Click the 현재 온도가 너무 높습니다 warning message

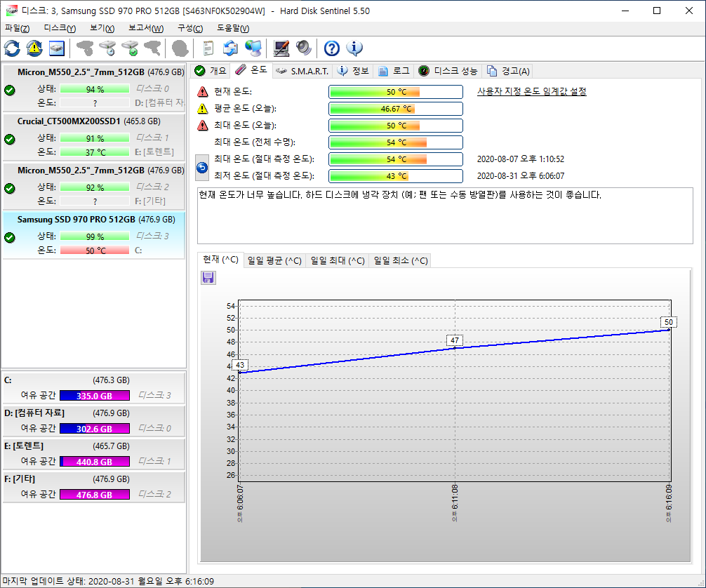[x=400, y=195]
